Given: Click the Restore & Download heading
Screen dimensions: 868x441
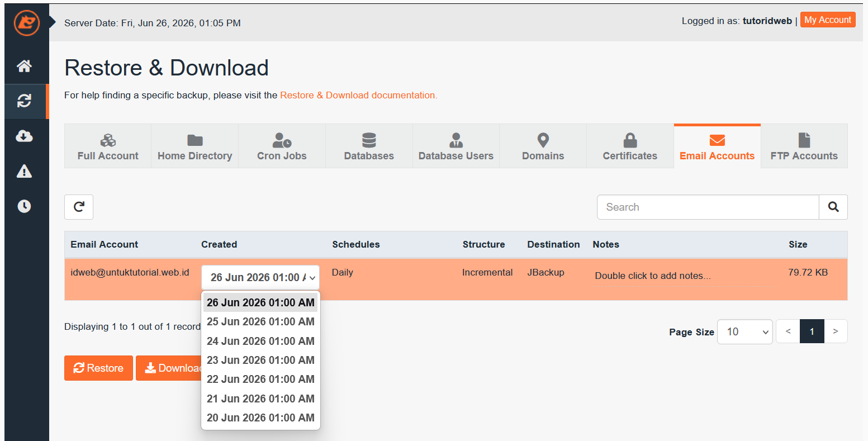Looking at the screenshot, I should coord(167,68).
